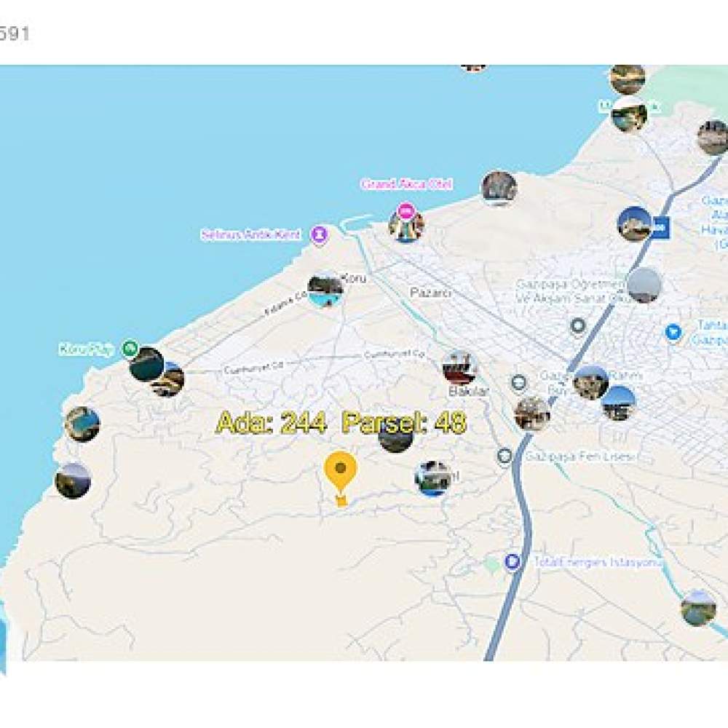Click the green Koru Plajı beach icon
This screenshot has height=728, width=728.
pyautogui.click(x=130, y=348)
